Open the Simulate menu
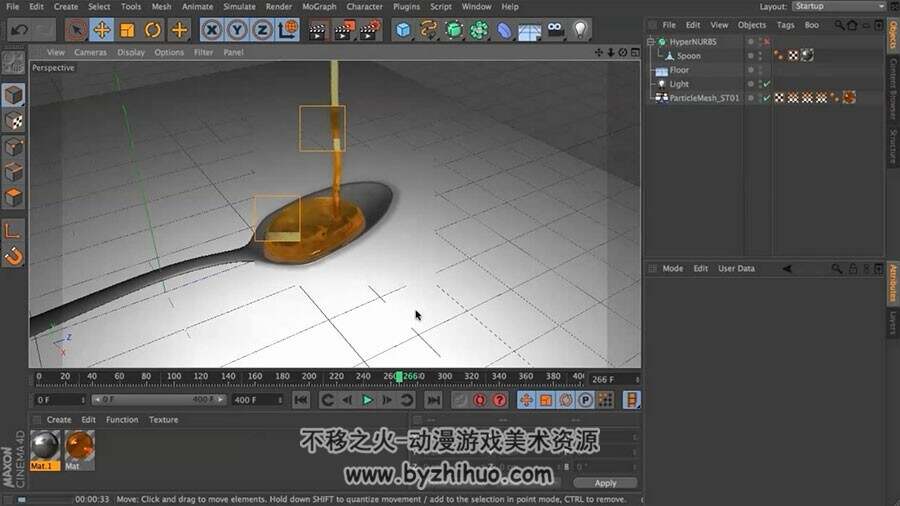900x506 pixels. coord(239,7)
